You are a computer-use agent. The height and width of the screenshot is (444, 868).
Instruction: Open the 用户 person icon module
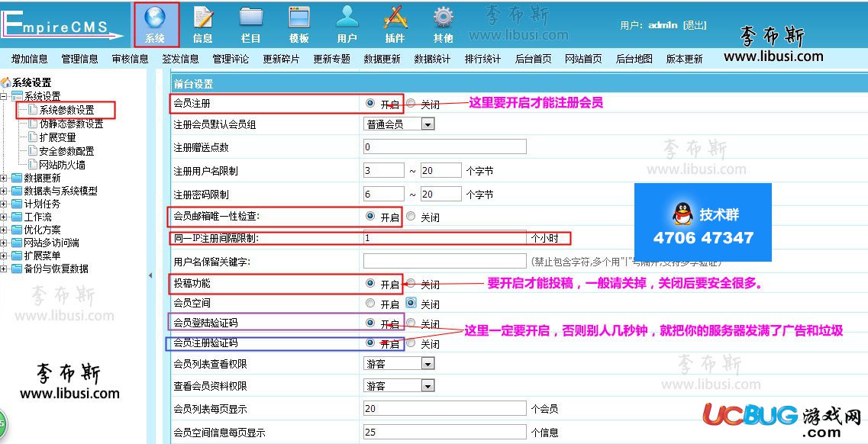(x=347, y=24)
